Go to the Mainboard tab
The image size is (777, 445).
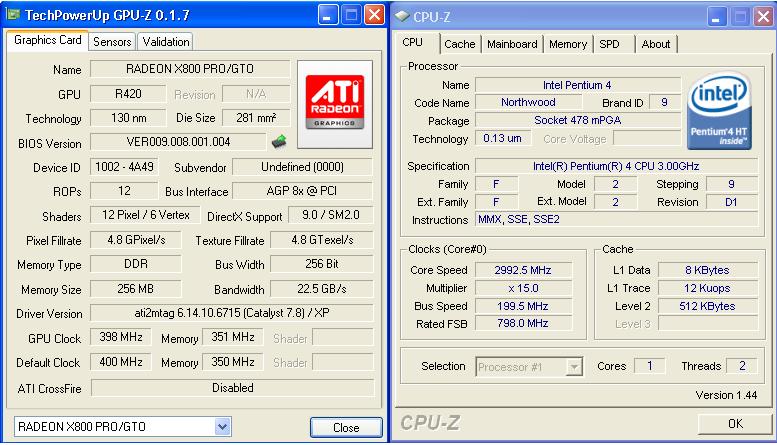[x=512, y=44]
